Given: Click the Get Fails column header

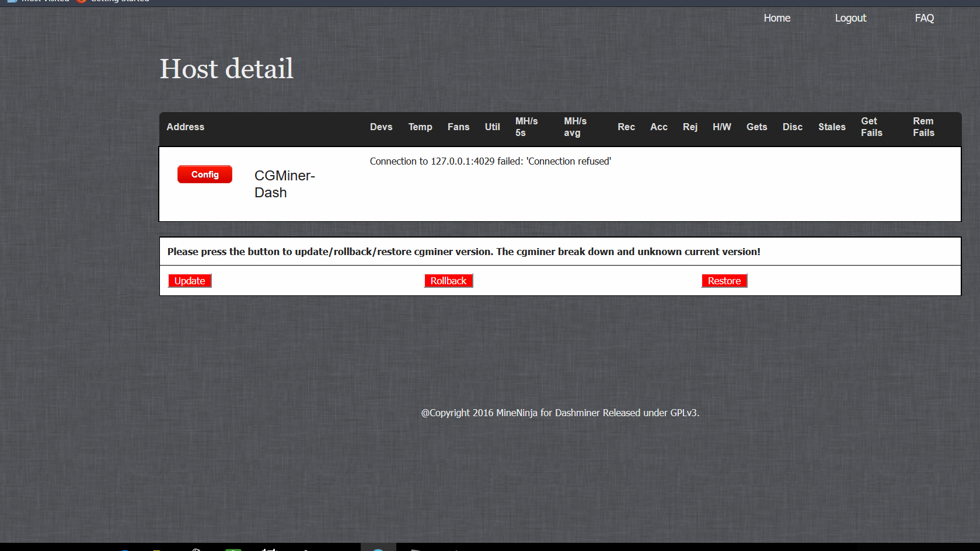Looking at the screenshot, I should tap(871, 127).
